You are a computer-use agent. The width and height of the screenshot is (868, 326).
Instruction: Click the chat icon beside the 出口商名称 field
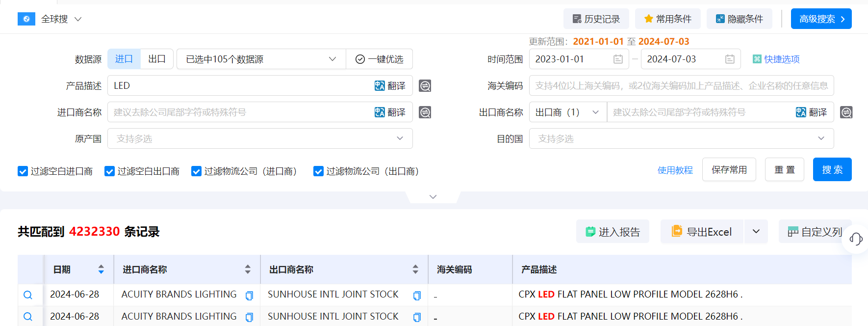(846, 112)
